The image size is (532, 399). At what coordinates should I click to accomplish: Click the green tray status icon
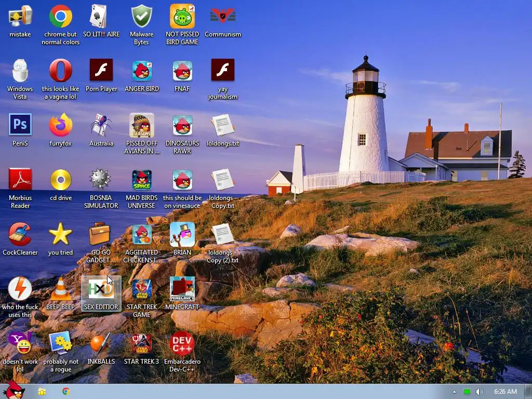[x=467, y=392]
